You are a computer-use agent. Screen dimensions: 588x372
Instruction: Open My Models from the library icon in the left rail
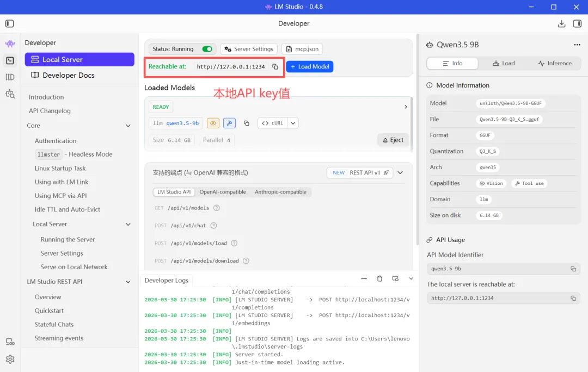(x=10, y=77)
